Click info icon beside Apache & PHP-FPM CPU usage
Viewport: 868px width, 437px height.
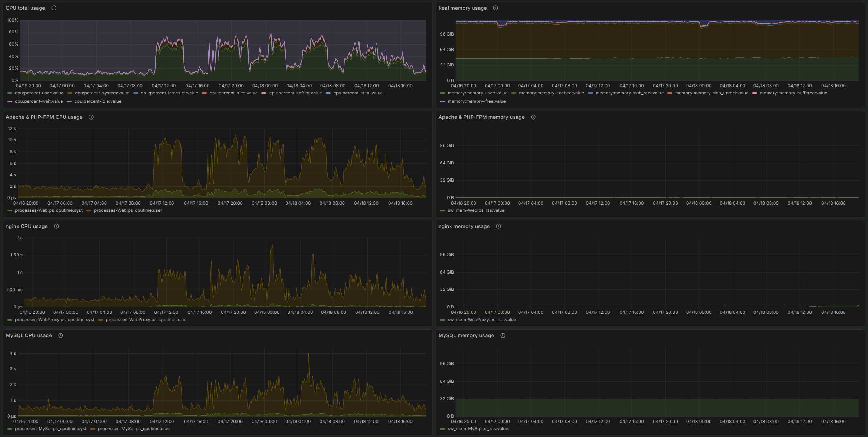click(91, 117)
